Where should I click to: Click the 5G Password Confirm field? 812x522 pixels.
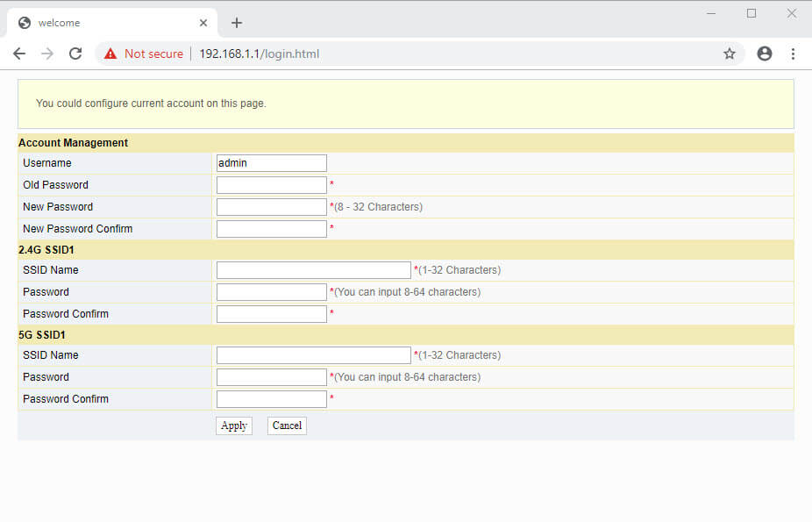click(271, 399)
